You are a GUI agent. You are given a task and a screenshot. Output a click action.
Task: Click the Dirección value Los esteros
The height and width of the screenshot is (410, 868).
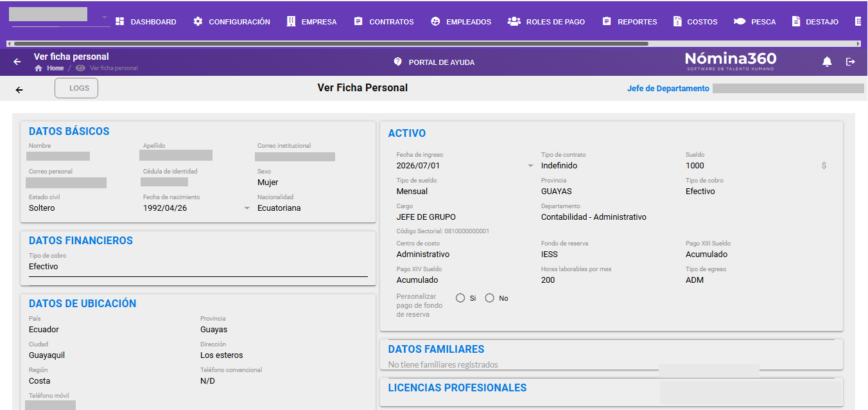point(221,355)
